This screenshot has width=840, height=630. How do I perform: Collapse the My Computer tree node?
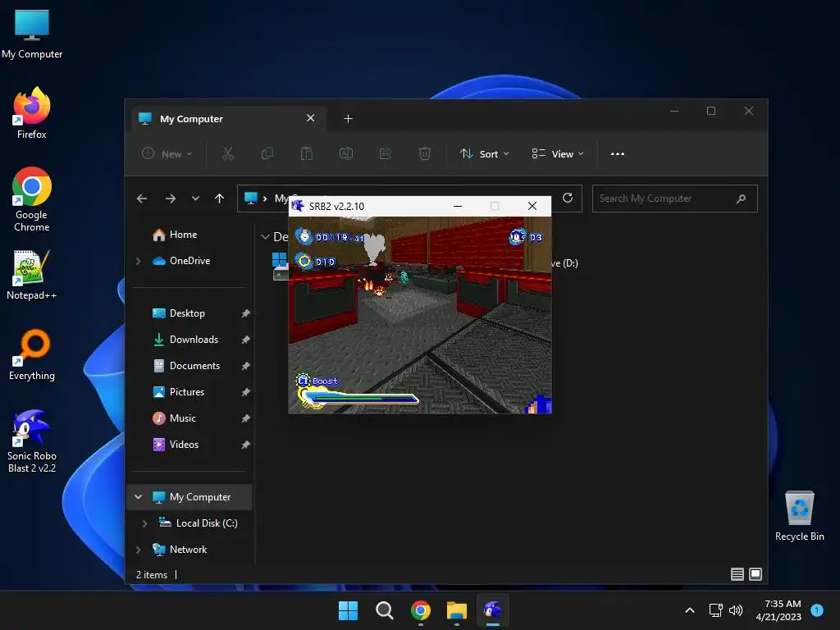[138, 497]
